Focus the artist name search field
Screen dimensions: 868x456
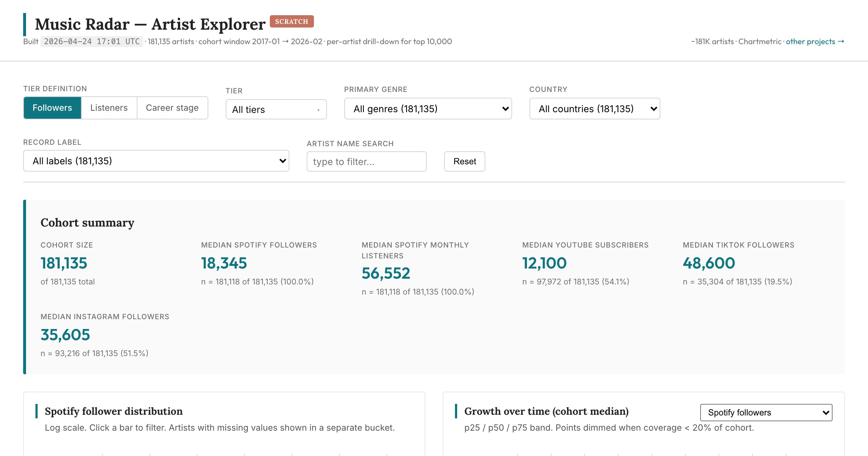pos(367,161)
